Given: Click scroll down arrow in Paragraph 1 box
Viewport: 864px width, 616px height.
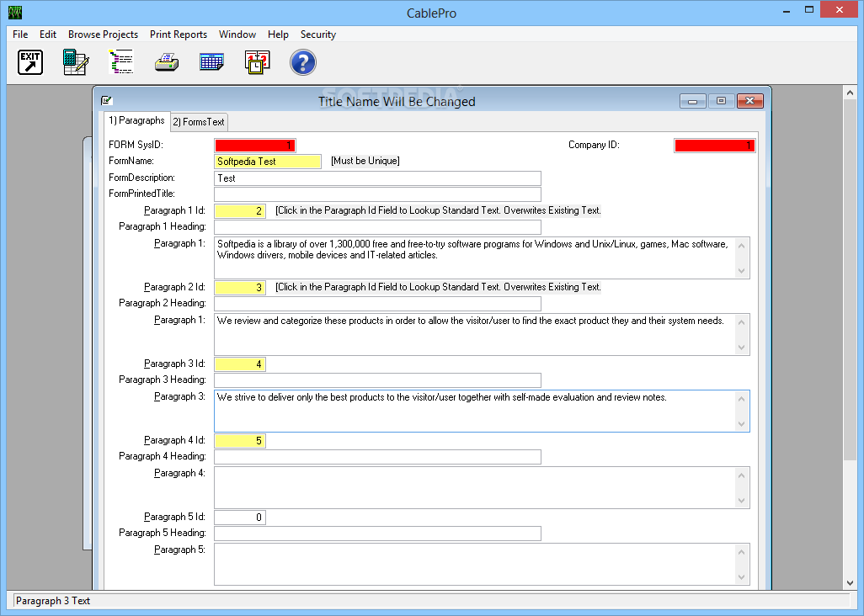Looking at the screenshot, I should point(742,270).
